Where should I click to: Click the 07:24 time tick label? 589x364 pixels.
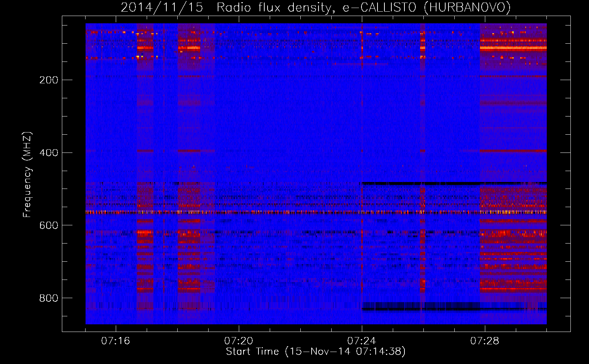pos(361,341)
